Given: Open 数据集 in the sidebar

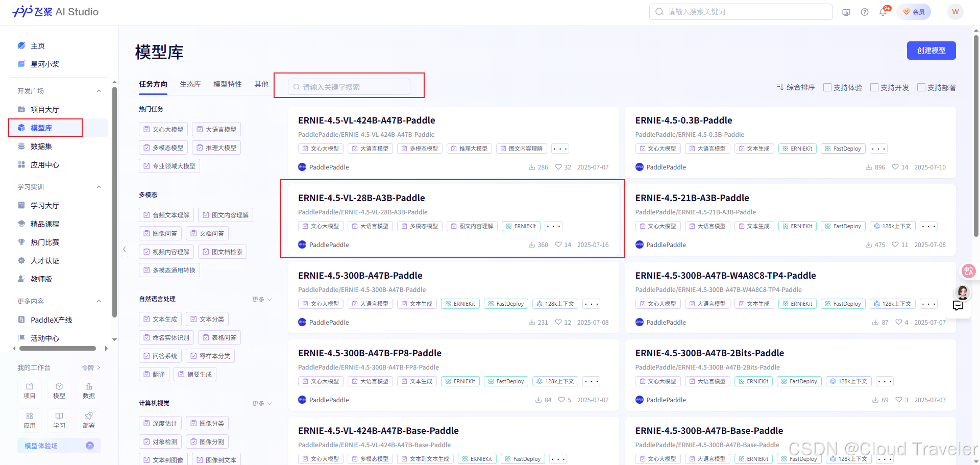Looking at the screenshot, I should 41,146.
